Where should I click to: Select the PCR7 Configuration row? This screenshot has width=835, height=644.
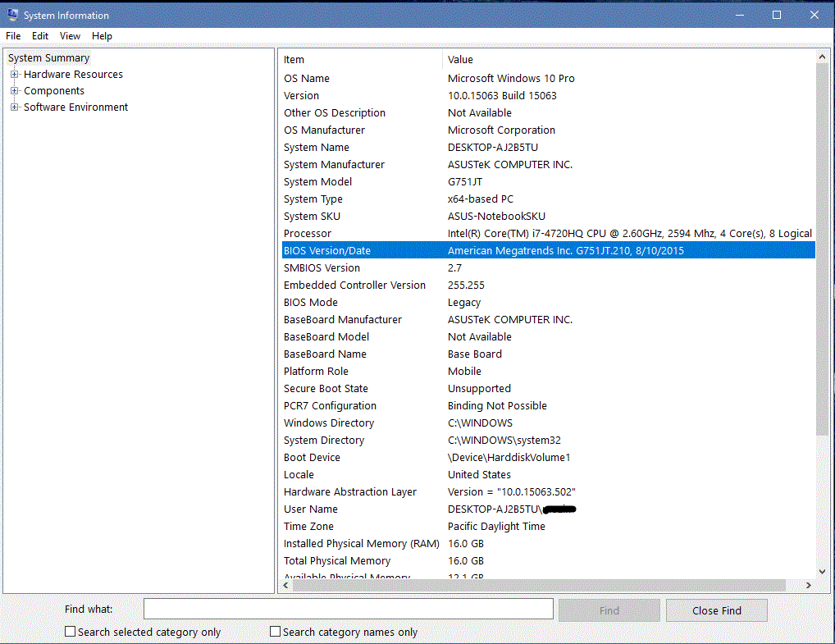548,405
